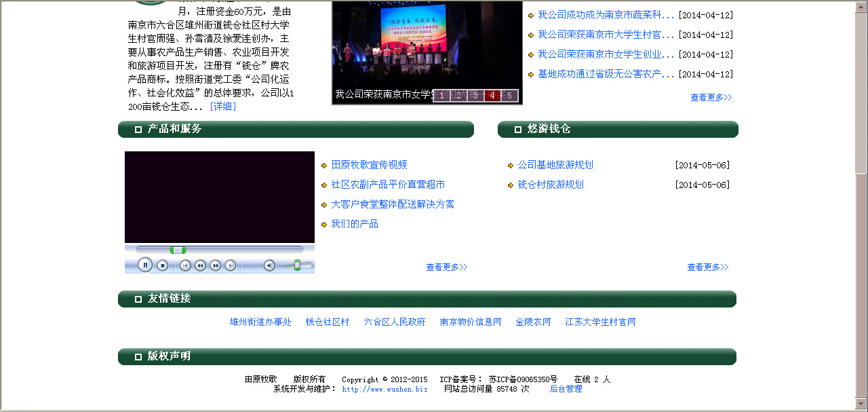Click the Fast Forward button
The width and height of the screenshot is (868, 412).
pyautogui.click(x=216, y=266)
